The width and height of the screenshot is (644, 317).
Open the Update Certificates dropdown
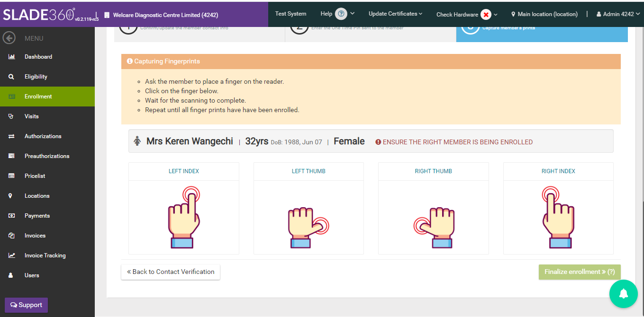(x=395, y=14)
